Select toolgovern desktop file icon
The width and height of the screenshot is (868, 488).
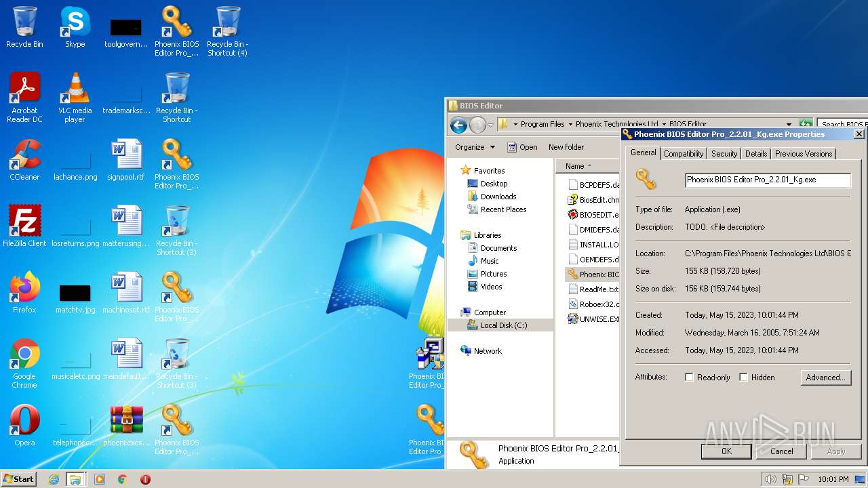[x=126, y=33]
